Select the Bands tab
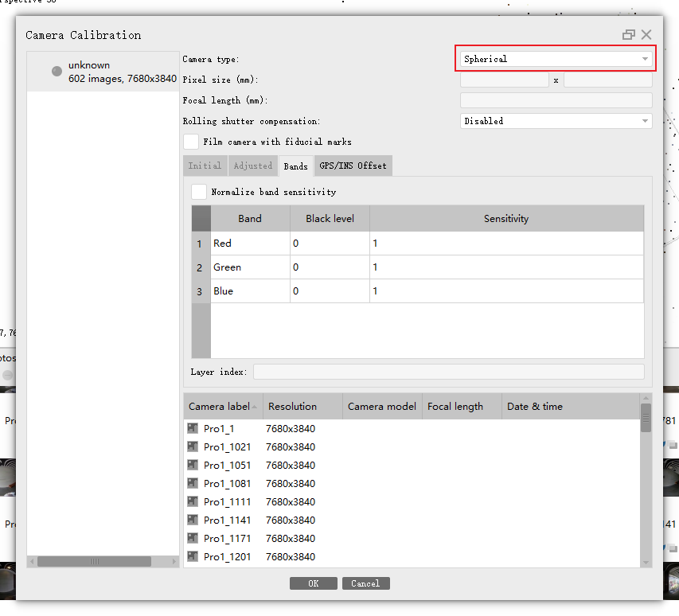 pos(296,166)
